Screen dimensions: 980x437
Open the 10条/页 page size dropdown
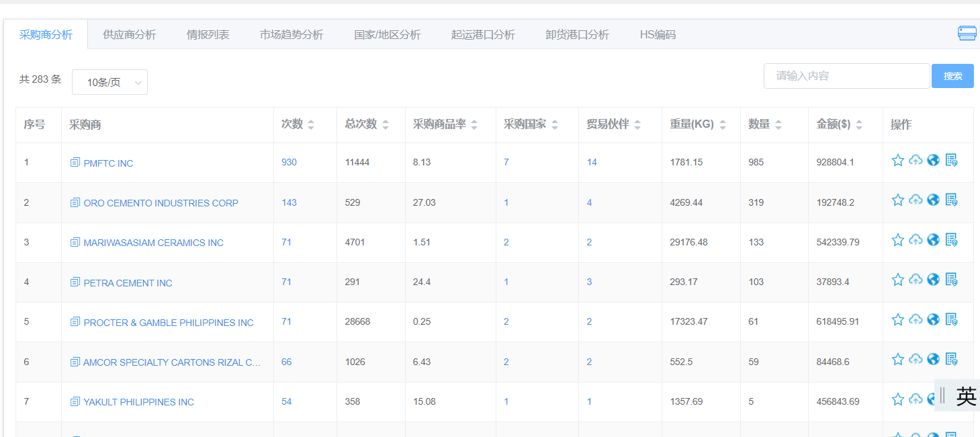coord(109,82)
